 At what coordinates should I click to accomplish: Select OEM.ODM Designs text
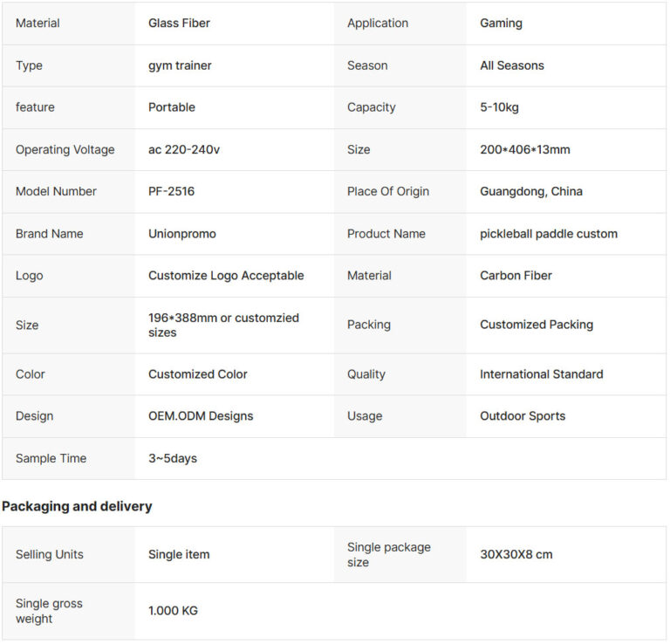201,415
